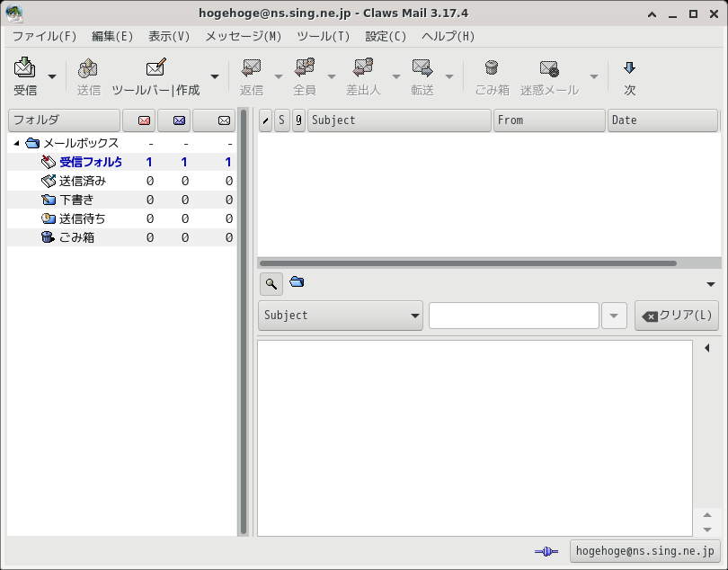Image resolution: width=728 pixels, height=570 pixels.
Task: Click the folder icon beside the search button
Action: [x=297, y=281]
